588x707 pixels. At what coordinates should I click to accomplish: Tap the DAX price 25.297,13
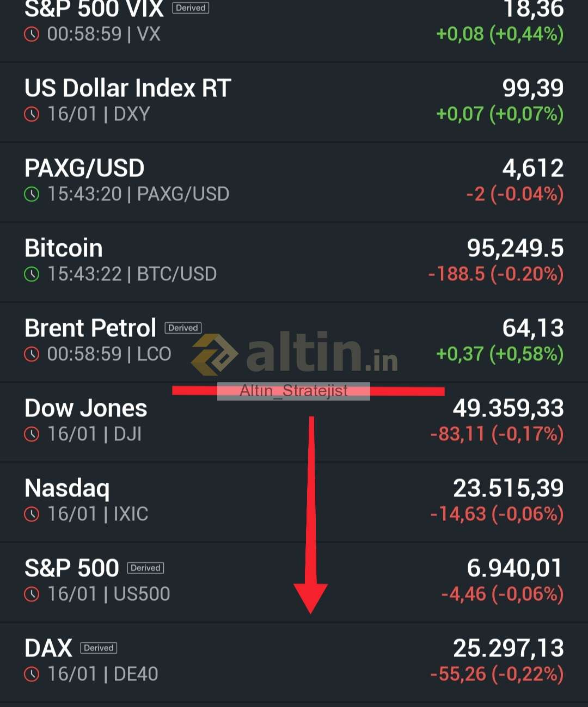pyautogui.click(x=508, y=648)
